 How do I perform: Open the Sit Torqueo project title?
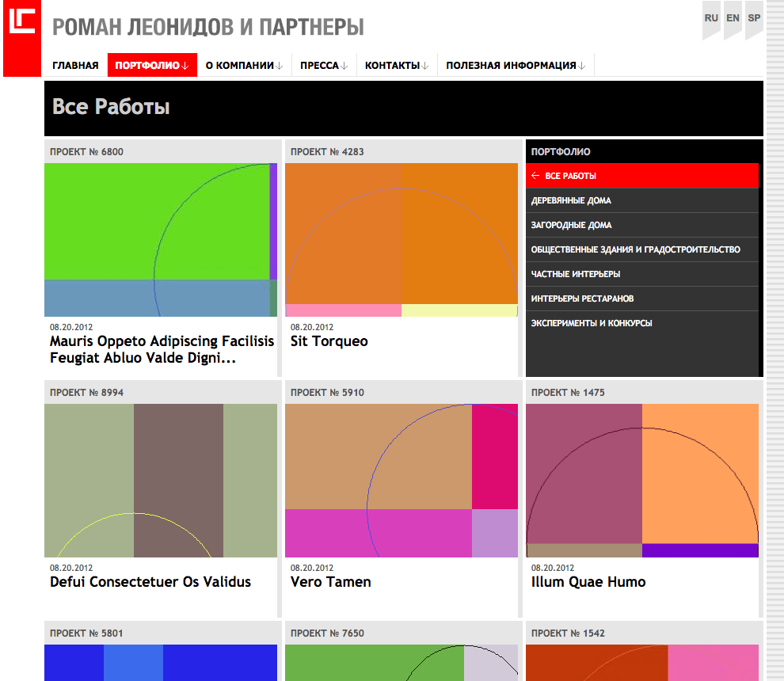329,341
